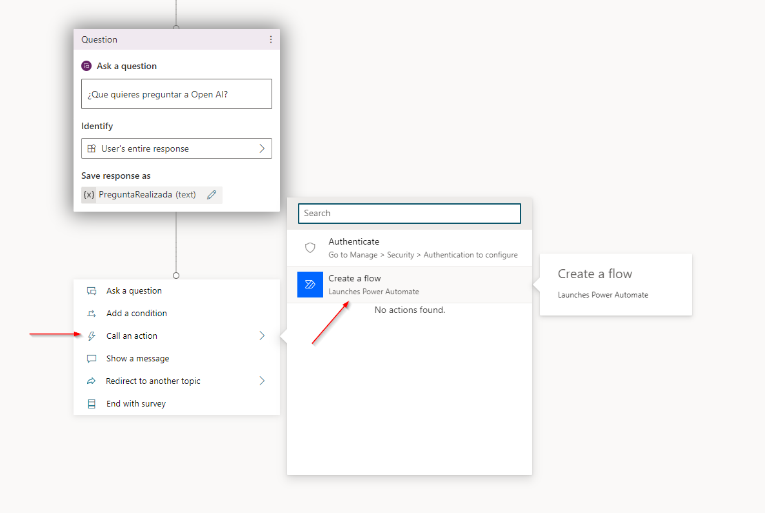Click the action Search field

point(409,213)
